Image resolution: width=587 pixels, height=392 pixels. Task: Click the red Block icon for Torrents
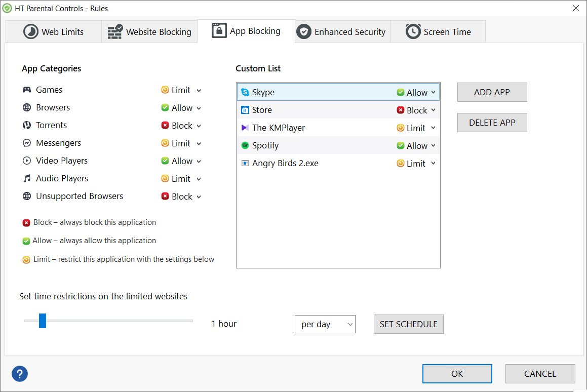[x=165, y=125]
